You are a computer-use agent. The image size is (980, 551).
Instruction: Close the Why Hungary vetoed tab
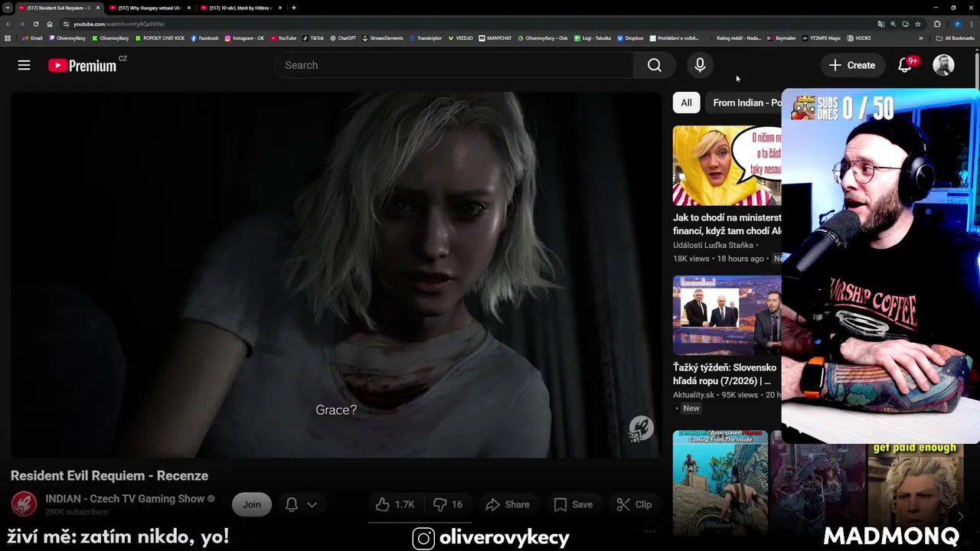click(x=189, y=8)
